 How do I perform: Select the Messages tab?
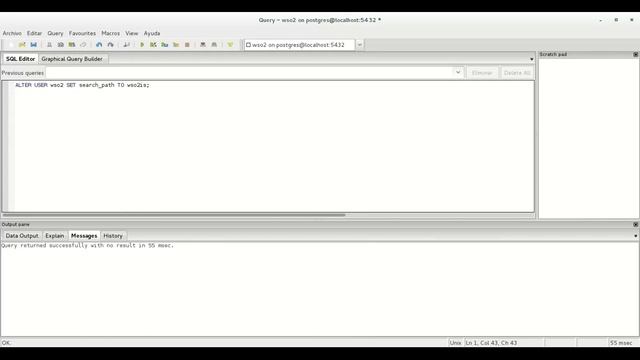point(84,236)
